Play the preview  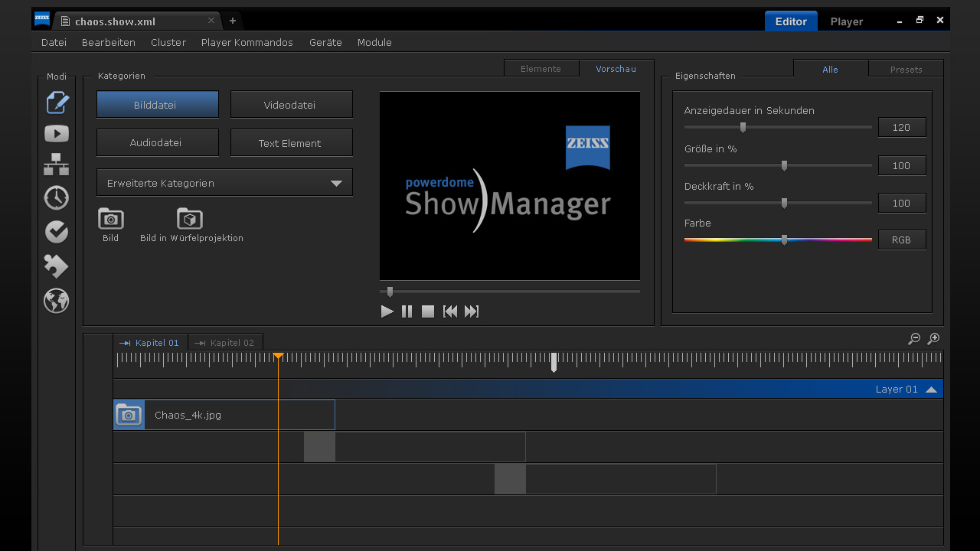387,311
